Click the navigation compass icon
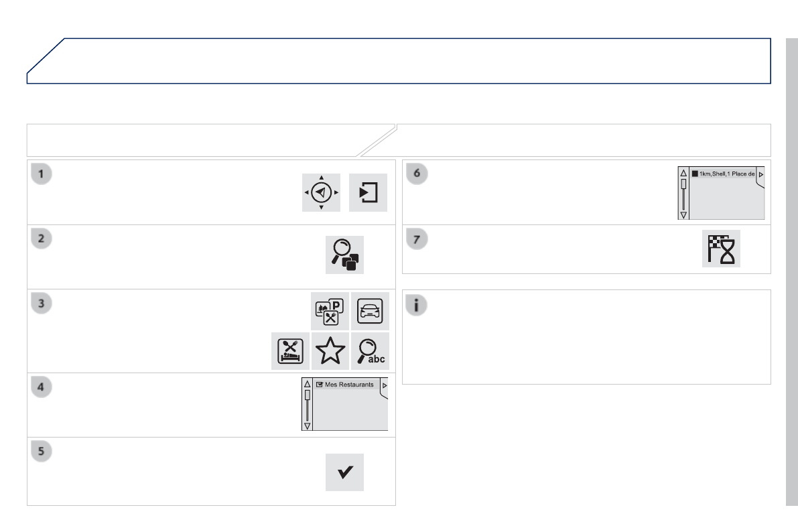798x532 pixels. [322, 192]
